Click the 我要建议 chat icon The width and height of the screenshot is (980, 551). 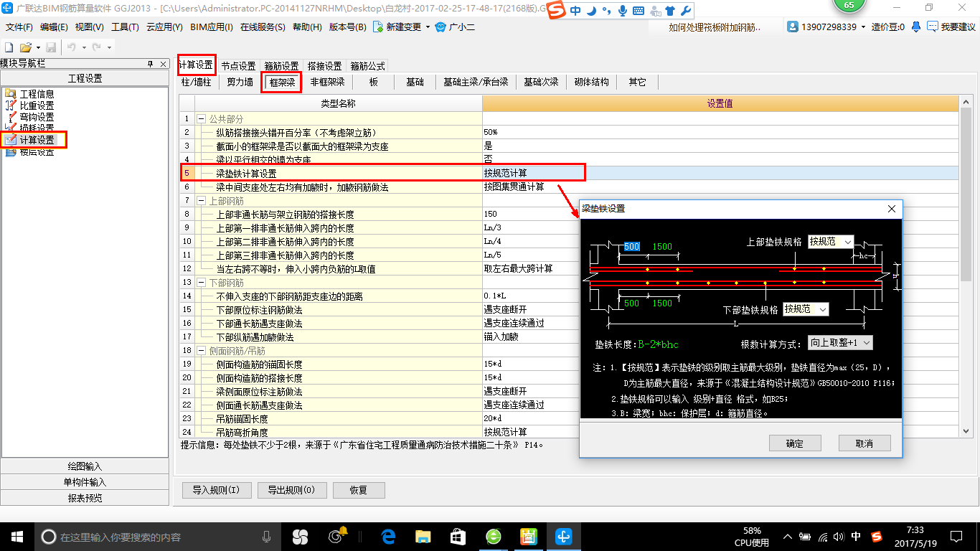click(933, 27)
